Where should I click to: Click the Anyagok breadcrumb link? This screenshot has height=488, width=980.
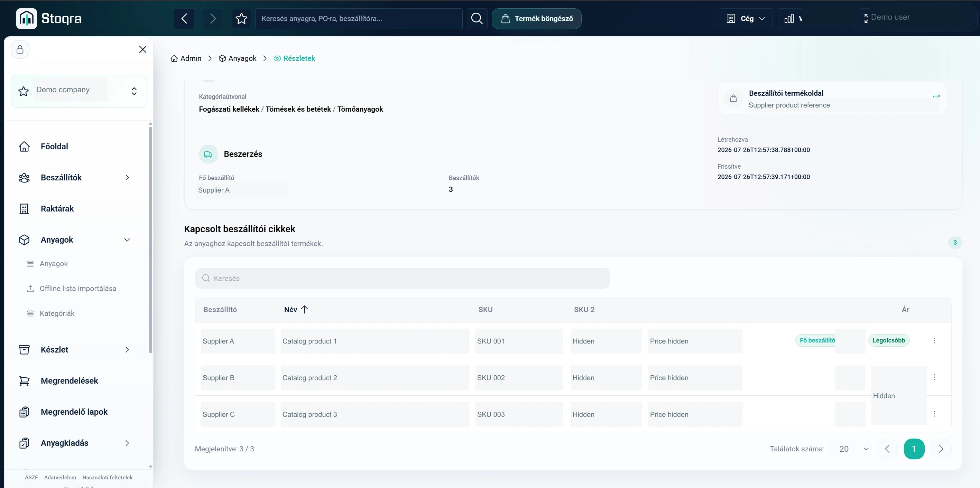(237, 58)
